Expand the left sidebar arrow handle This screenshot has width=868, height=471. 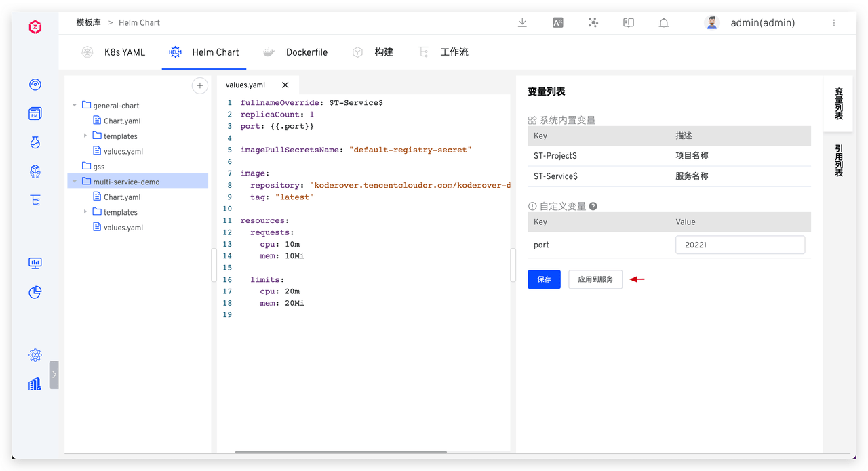click(54, 374)
